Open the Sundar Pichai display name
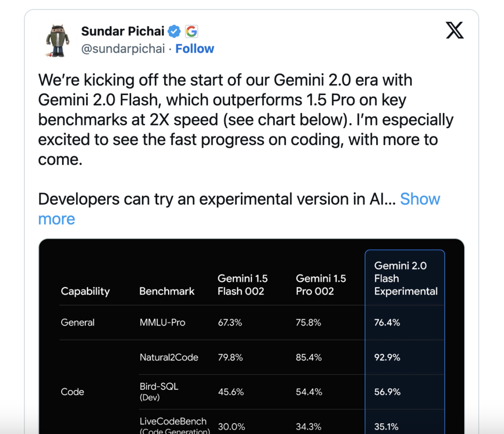Image resolution: width=504 pixels, height=434 pixels. 123,31
